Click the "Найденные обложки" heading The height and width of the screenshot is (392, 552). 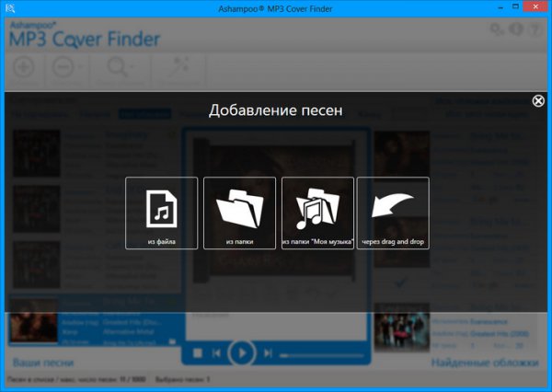[x=485, y=363]
